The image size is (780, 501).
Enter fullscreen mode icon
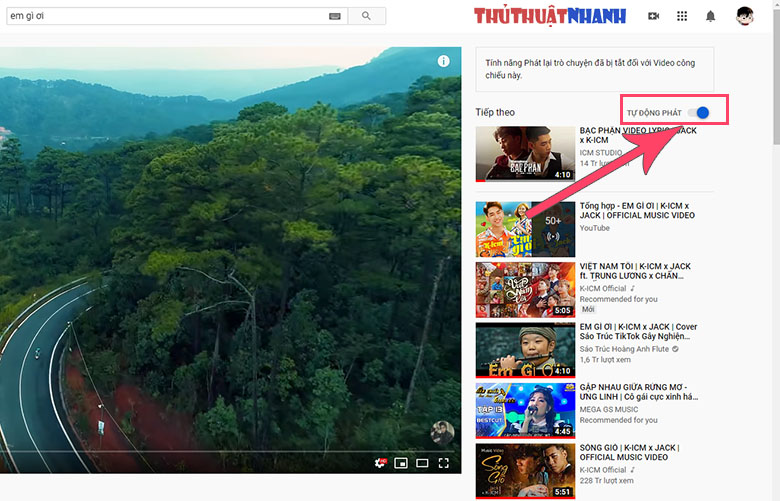[444, 463]
